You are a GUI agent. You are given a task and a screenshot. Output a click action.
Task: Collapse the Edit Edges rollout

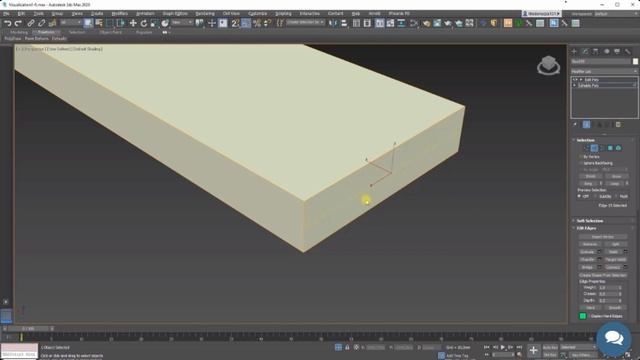pyautogui.click(x=586, y=228)
